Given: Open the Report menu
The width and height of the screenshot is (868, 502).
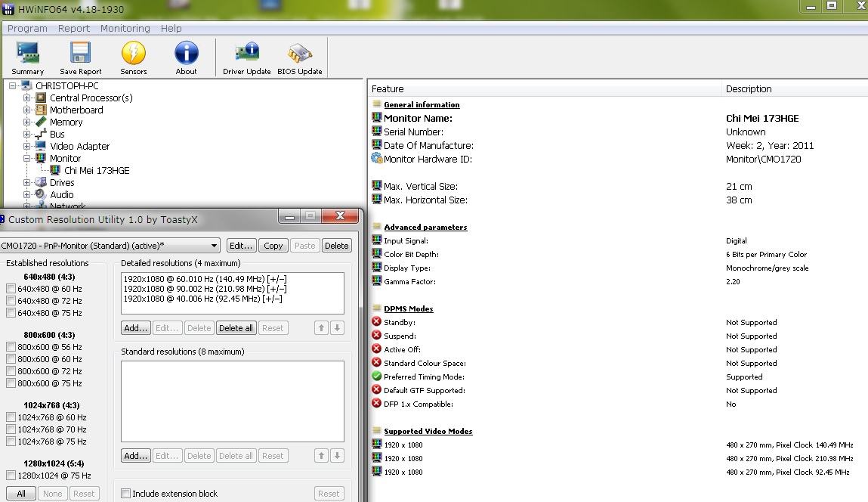Looking at the screenshot, I should [x=73, y=28].
